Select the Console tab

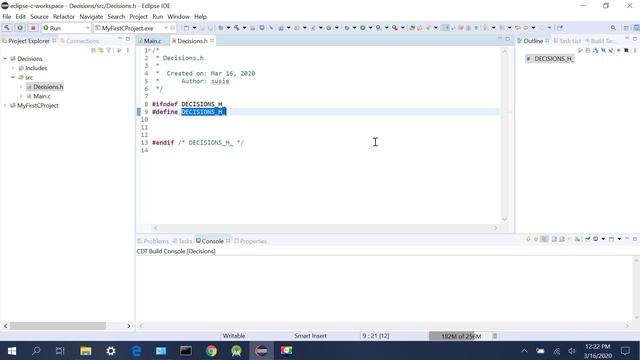tap(212, 241)
